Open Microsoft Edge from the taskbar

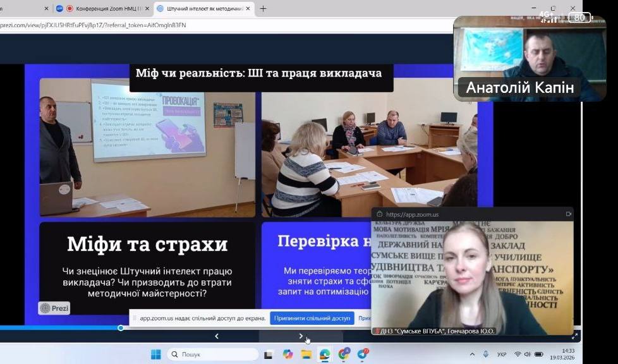[324, 355]
